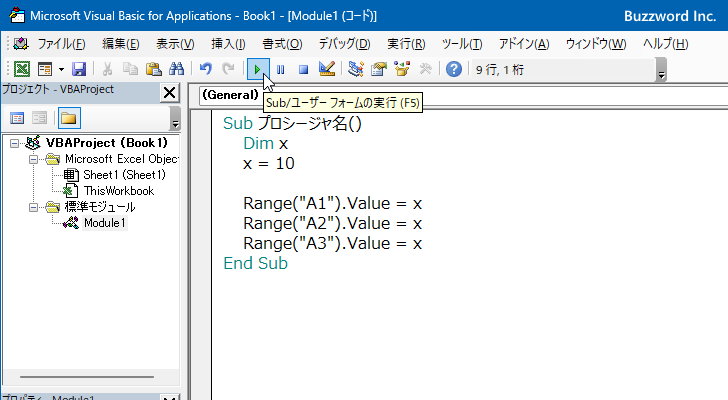Click the Range("A1").Value = x line
This screenshot has height=400, width=728.
point(332,203)
